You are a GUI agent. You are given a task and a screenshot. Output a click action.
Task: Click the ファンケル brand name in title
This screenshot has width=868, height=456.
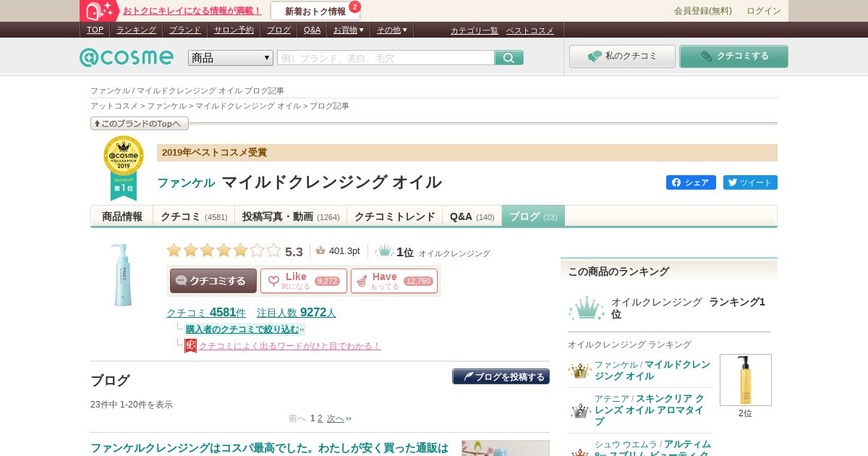[x=186, y=182]
